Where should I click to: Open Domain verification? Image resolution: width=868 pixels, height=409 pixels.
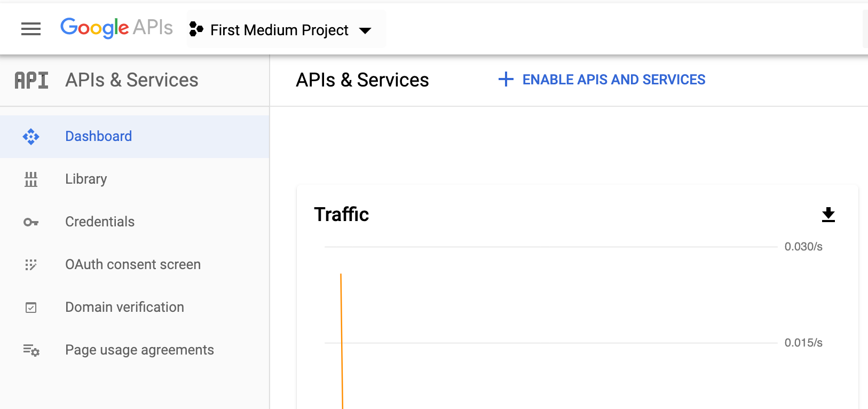(x=135, y=308)
